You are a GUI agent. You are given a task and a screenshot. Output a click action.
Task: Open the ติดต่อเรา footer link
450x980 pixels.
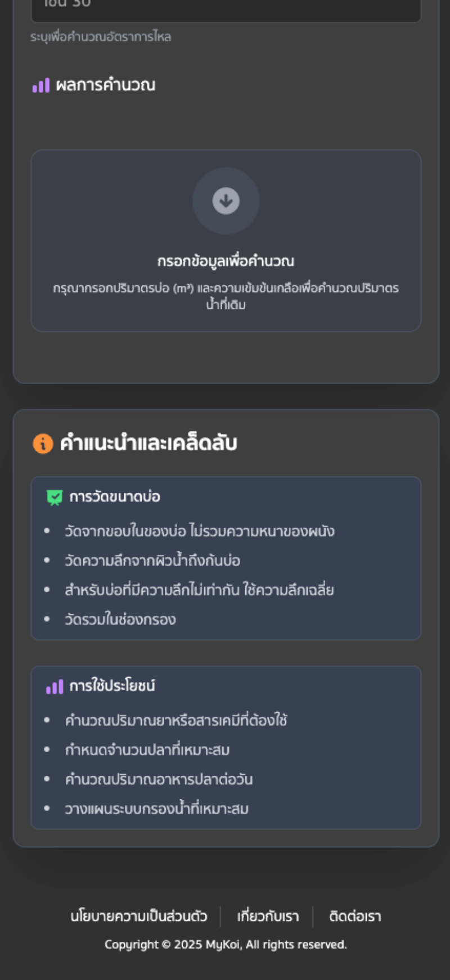click(x=355, y=916)
